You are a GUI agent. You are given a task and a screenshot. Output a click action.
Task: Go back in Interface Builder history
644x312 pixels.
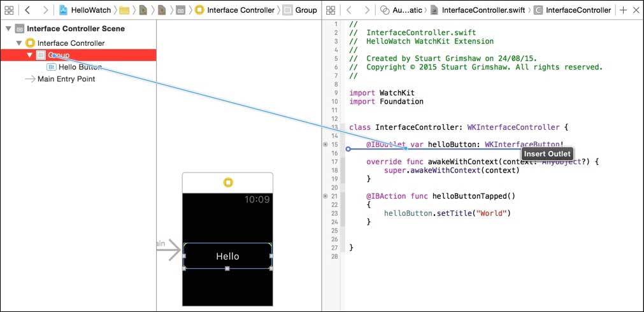point(27,10)
